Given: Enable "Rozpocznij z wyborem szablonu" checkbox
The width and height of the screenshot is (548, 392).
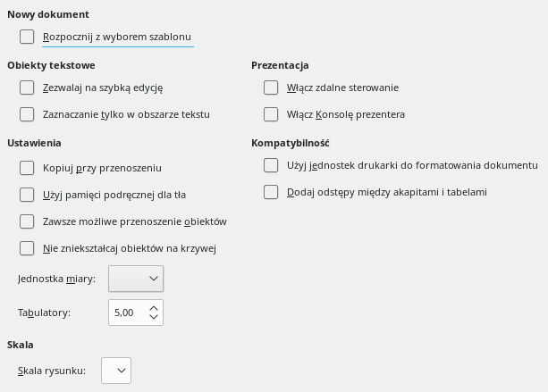Looking at the screenshot, I should 27,37.
